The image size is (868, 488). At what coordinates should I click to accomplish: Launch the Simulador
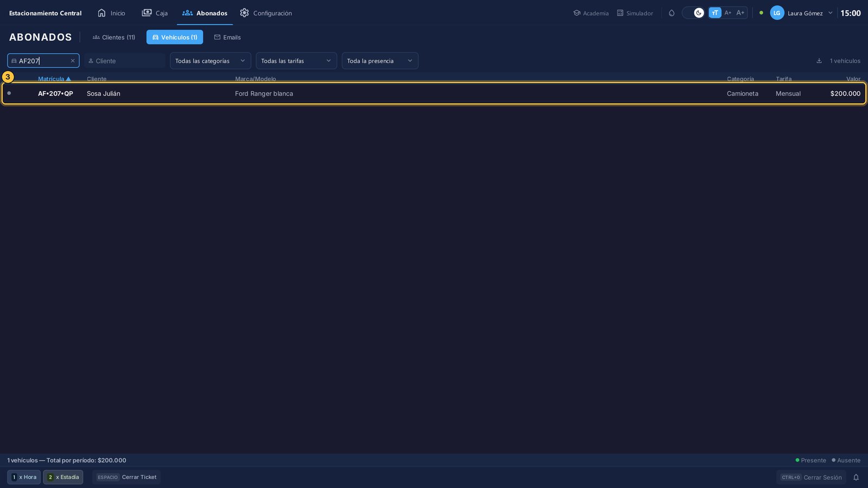[x=635, y=13]
